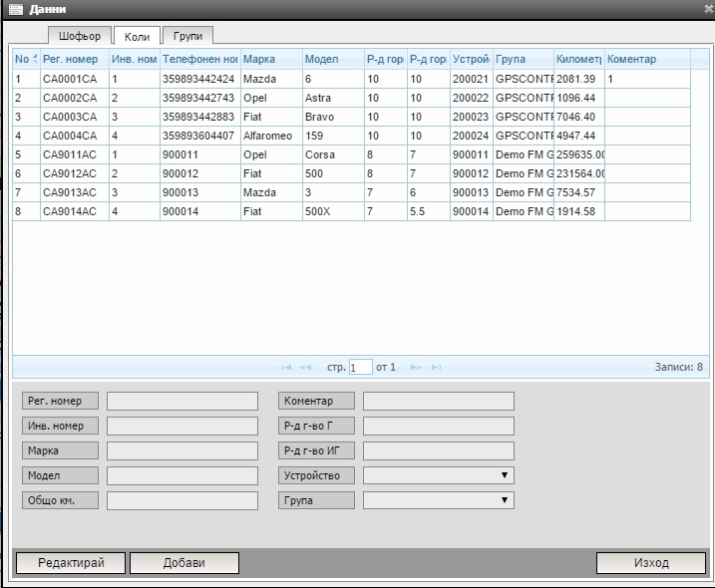Image resolution: width=715 pixels, height=588 pixels.
Task: Select row with CA9014AC
Action: pyautogui.click(x=351, y=211)
